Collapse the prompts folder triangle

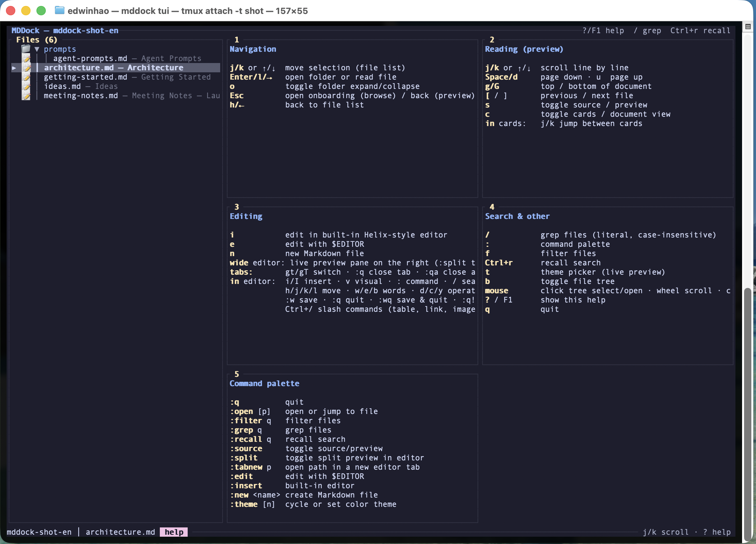tap(37, 49)
